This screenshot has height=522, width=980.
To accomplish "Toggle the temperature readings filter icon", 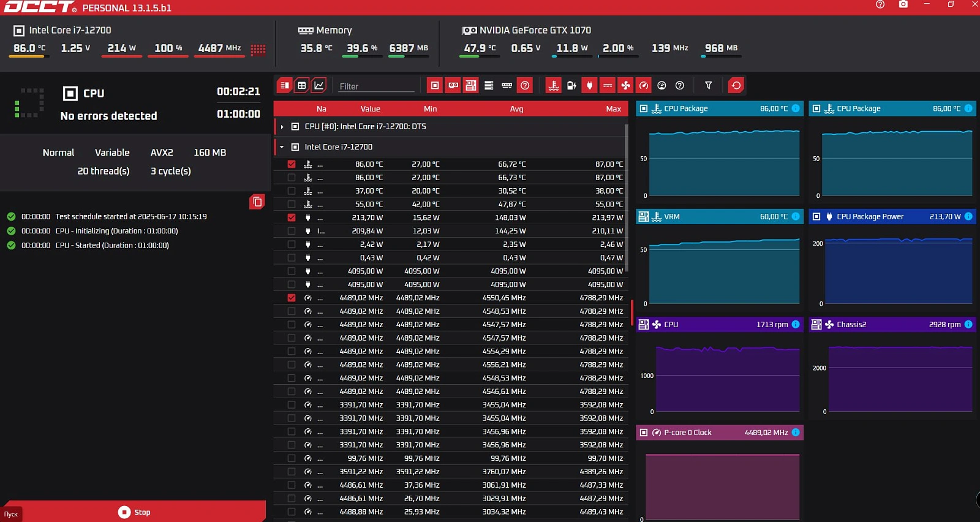I will [x=554, y=86].
